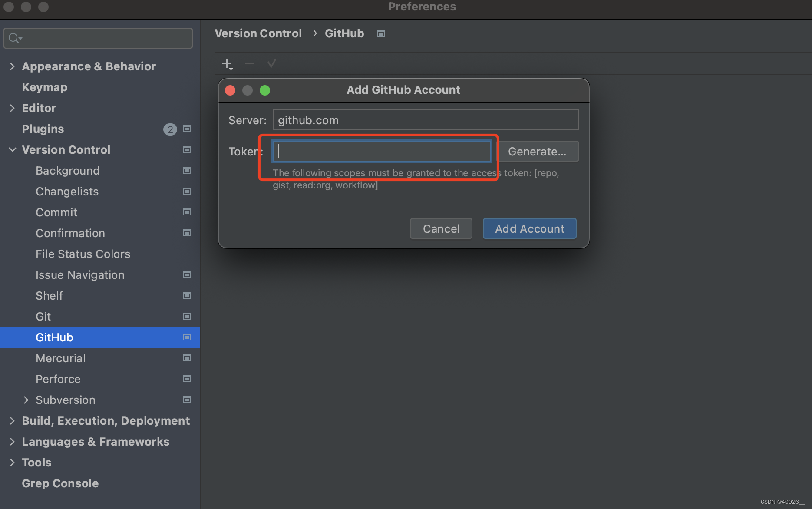Click project-level icon in Git row
Image resolution: width=812 pixels, height=509 pixels.
(187, 316)
